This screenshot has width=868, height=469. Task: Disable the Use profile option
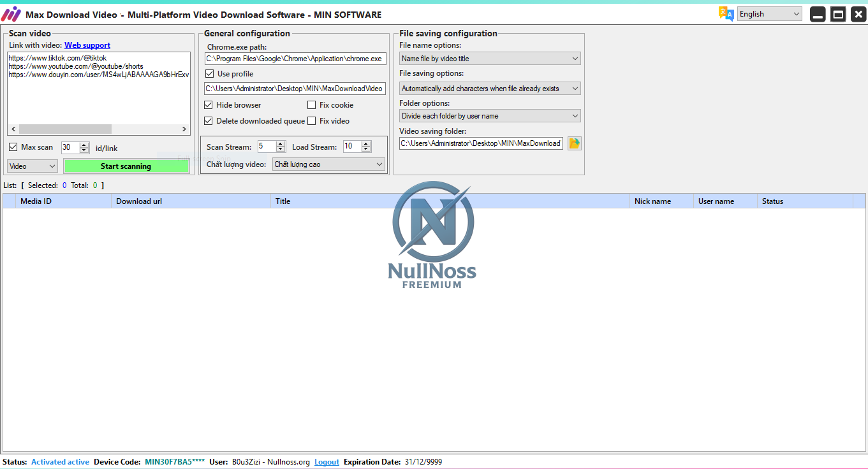209,73
